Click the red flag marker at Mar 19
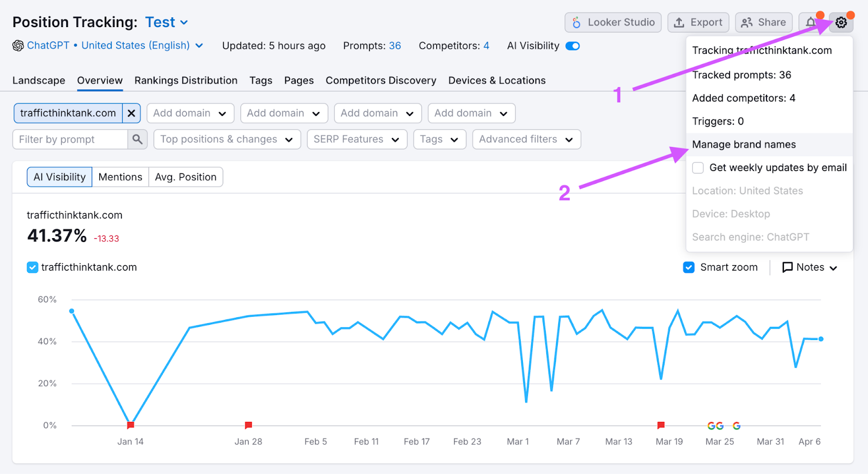This screenshot has height=474, width=868. coord(661,425)
